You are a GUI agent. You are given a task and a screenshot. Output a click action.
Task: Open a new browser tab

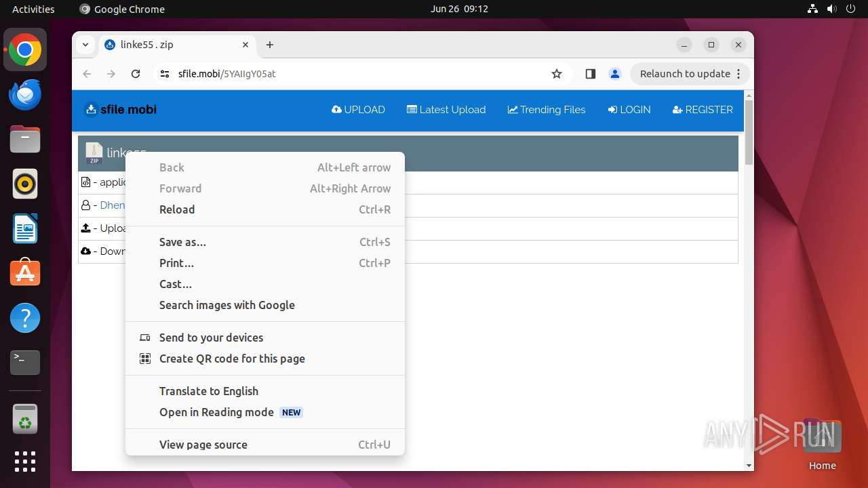270,45
